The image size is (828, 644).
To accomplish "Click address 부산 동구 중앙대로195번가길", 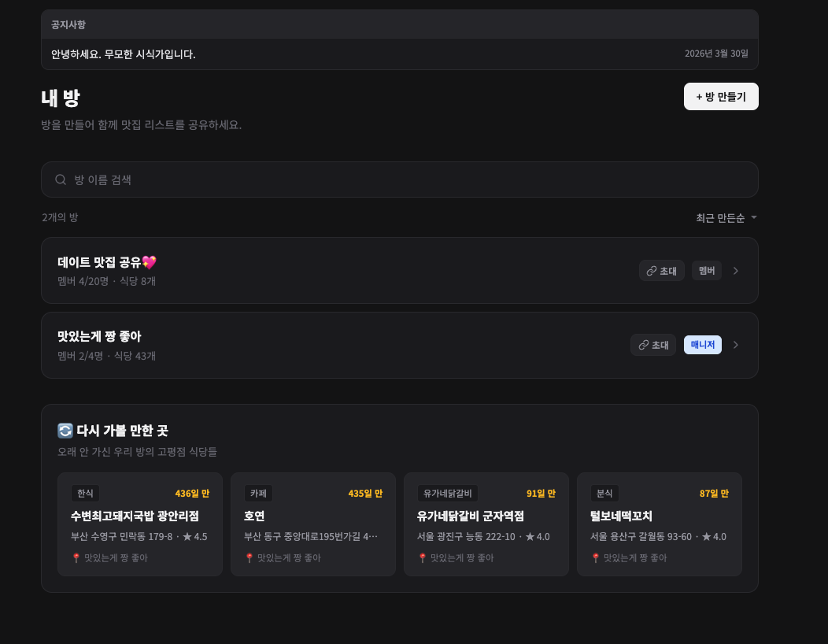I will click(310, 537).
